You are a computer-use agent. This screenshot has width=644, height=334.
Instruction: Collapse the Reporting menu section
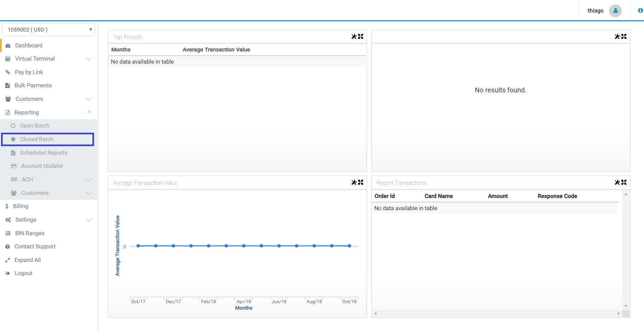click(89, 112)
